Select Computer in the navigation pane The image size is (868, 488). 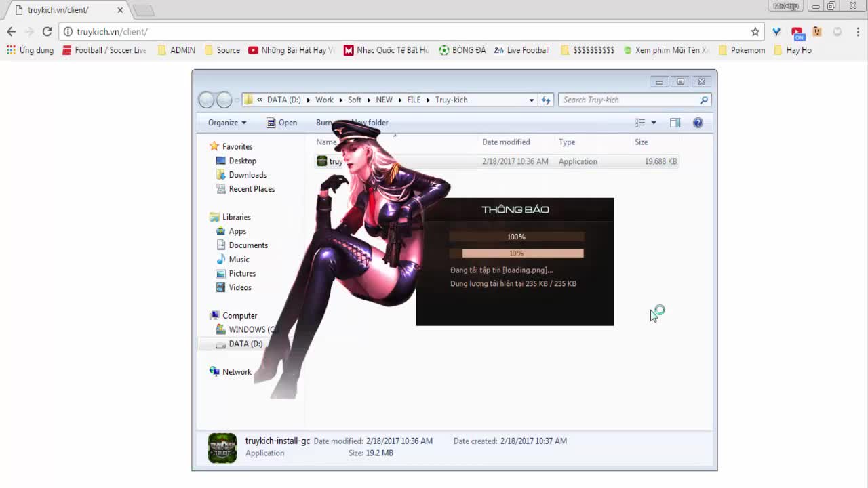click(234, 316)
